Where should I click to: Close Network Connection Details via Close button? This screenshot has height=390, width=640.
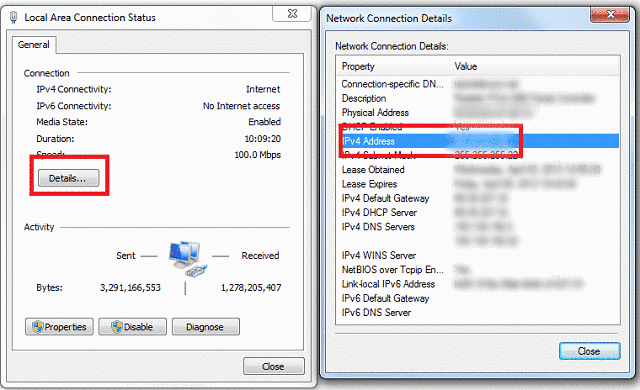pos(589,351)
